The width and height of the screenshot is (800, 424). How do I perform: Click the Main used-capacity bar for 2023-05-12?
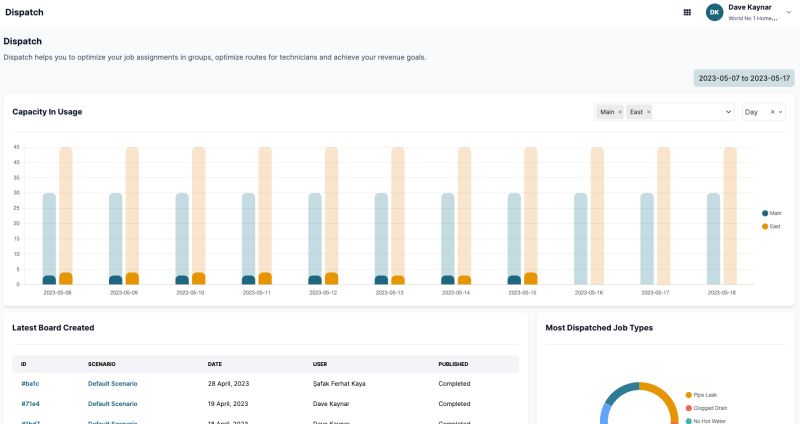(x=315, y=280)
